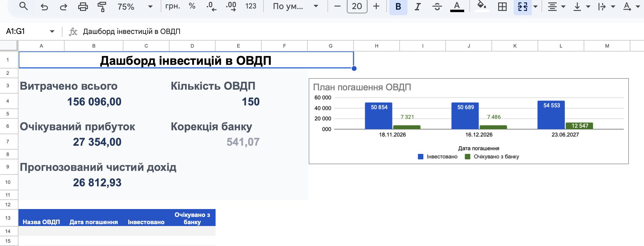Increase font size with plus button
This screenshot has height=246, width=644.
click(376, 6)
